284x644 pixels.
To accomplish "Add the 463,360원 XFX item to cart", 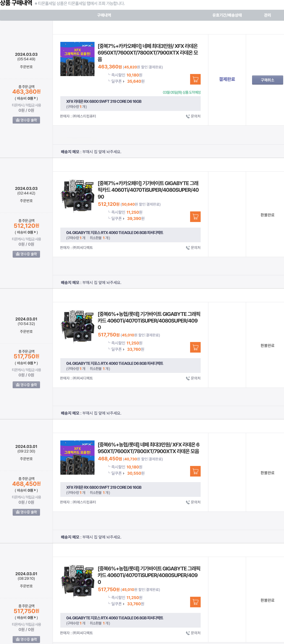I will pyautogui.click(x=195, y=80).
